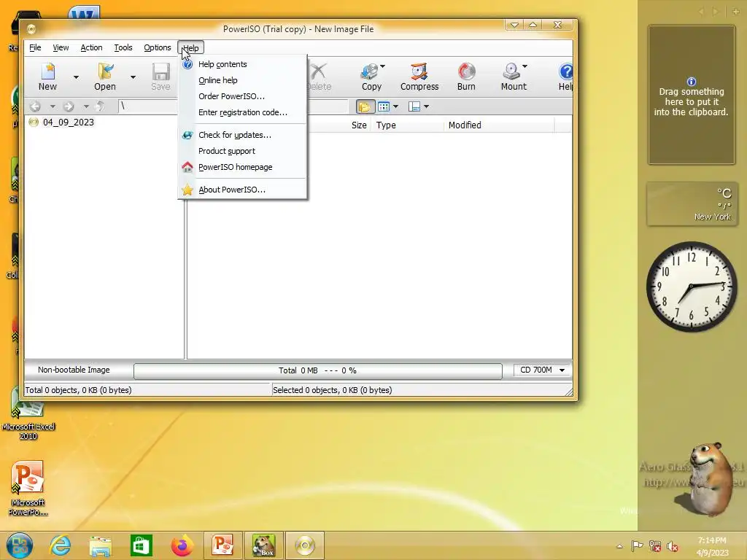This screenshot has width=747, height=560.
Task: Launch Internet Explorer from taskbar
Action: [61, 545]
